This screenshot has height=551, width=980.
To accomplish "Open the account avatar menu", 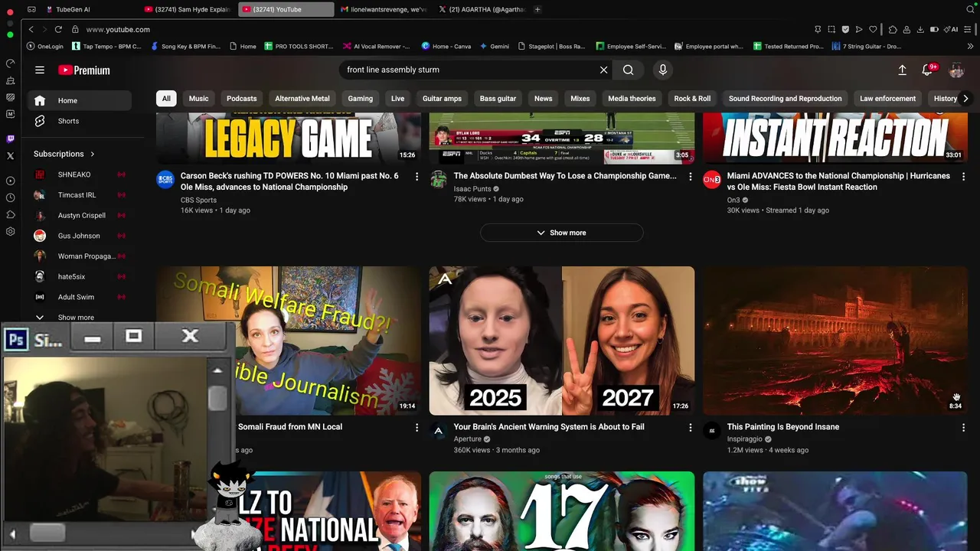I will [956, 70].
